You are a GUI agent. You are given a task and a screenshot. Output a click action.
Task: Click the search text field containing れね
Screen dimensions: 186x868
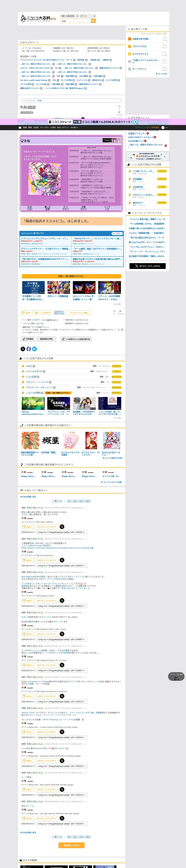(x=76, y=21)
